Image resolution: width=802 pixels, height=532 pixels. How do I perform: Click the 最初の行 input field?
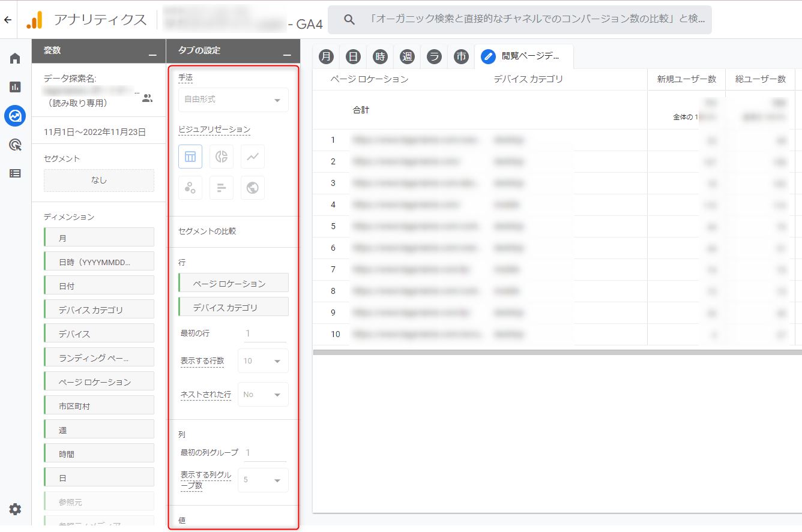[x=265, y=333]
